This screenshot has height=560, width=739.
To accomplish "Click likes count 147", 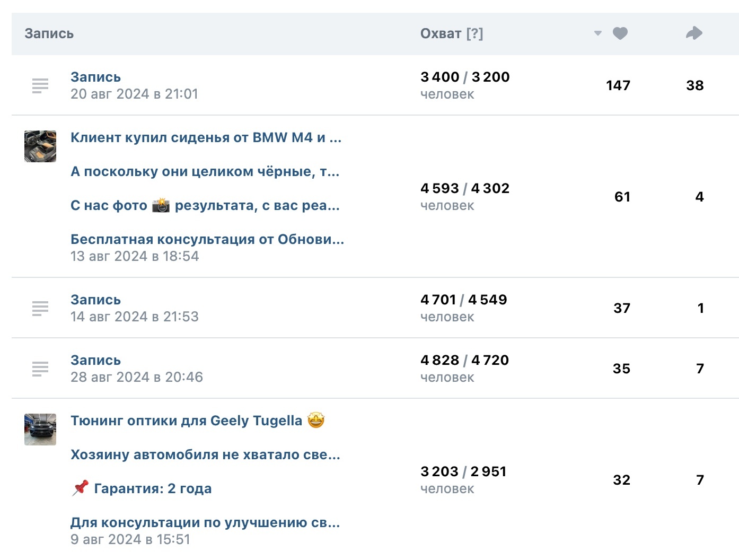I will click(618, 85).
